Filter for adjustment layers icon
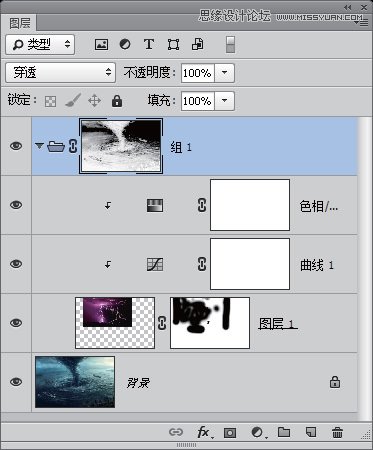 [x=125, y=44]
